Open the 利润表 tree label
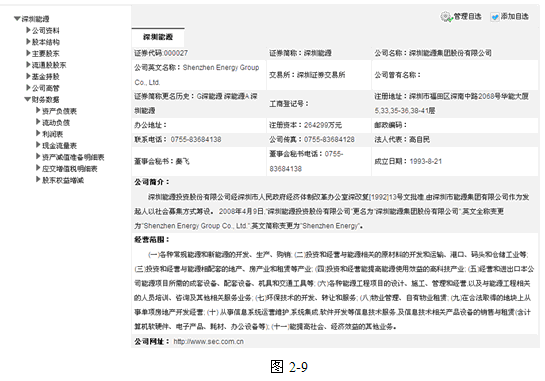This screenshot has width=545, height=381. pyautogui.click(x=52, y=134)
